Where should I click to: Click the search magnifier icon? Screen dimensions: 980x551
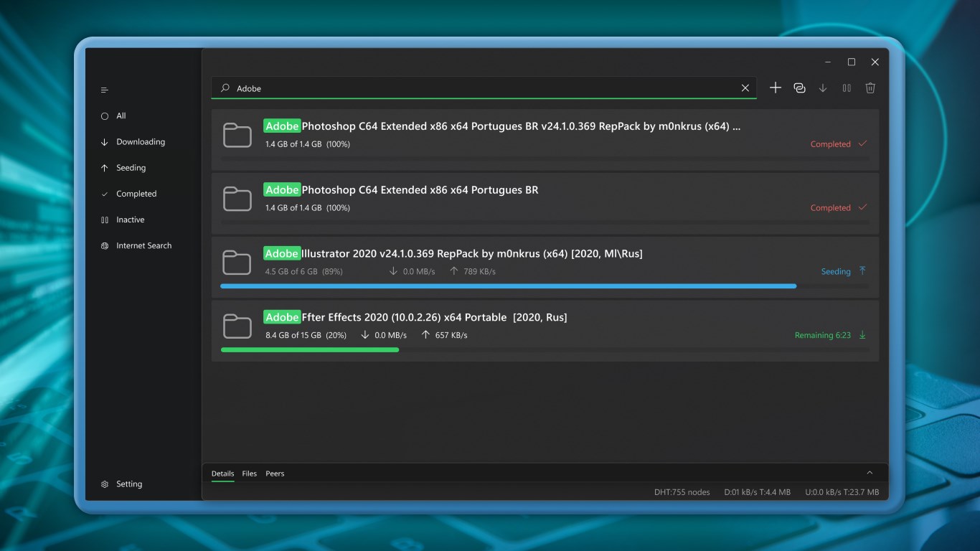(225, 88)
